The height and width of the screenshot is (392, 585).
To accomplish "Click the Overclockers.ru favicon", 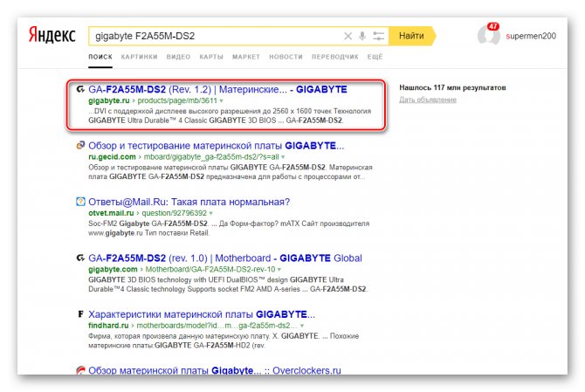I will pyautogui.click(x=80, y=370).
